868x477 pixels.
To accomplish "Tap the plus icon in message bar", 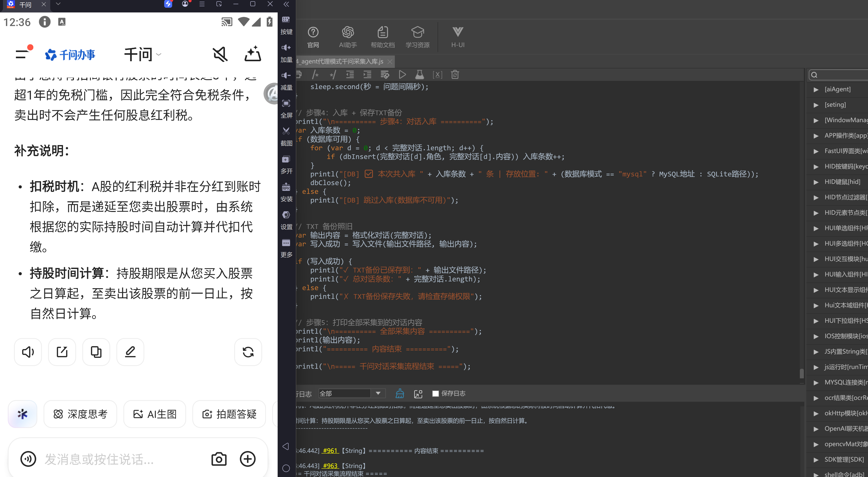I will (248, 459).
